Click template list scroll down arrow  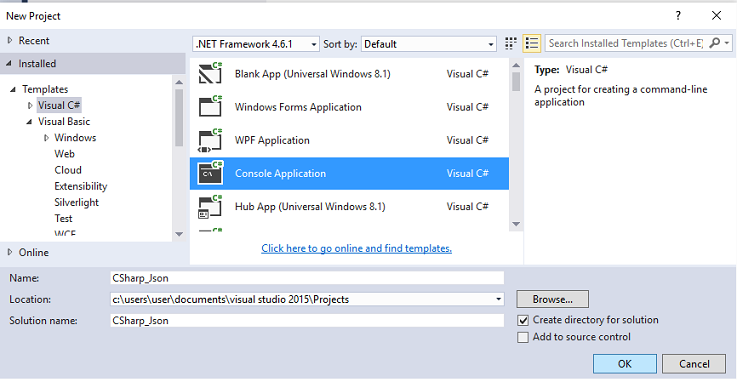516,224
